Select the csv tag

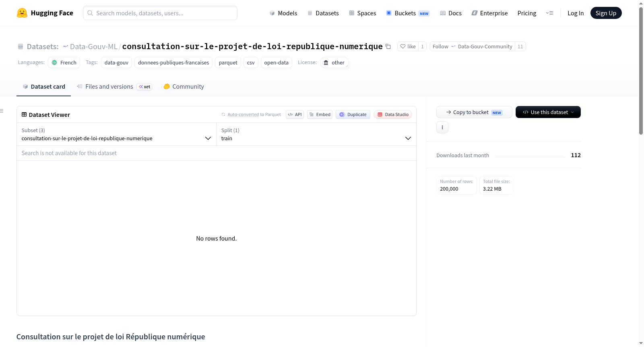(x=251, y=62)
